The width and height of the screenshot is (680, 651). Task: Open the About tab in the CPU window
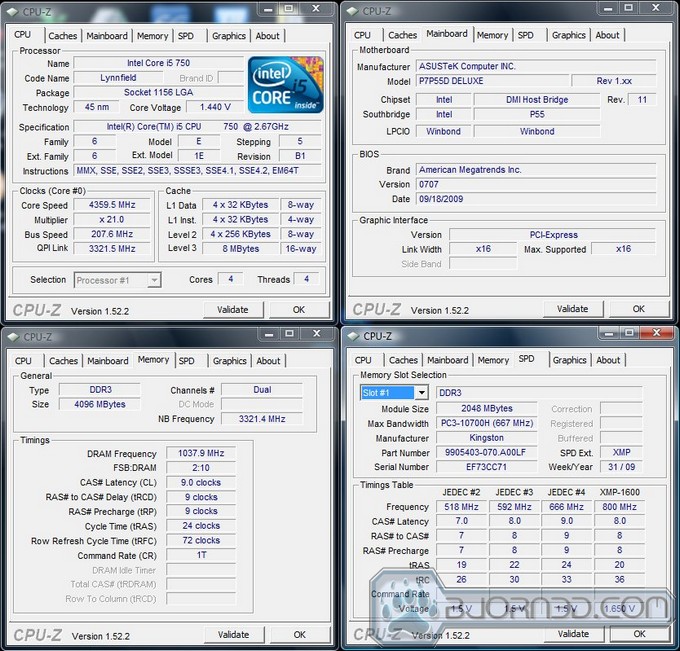(267, 36)
